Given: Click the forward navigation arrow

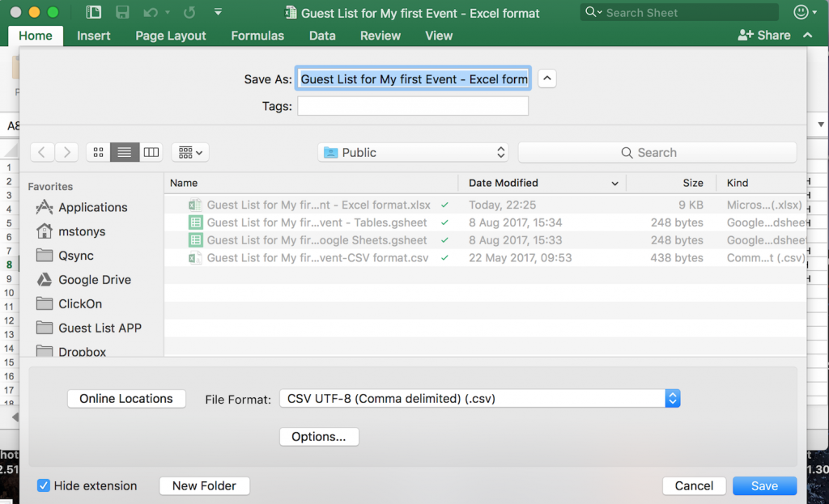Looking at the screenshot, I should click(x=66, y=152).
